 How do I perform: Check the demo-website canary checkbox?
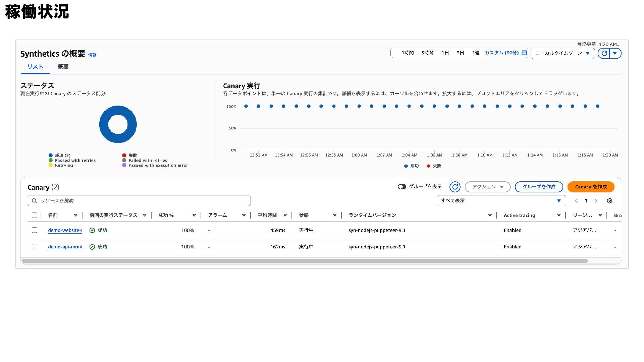(x=35, y=230)
